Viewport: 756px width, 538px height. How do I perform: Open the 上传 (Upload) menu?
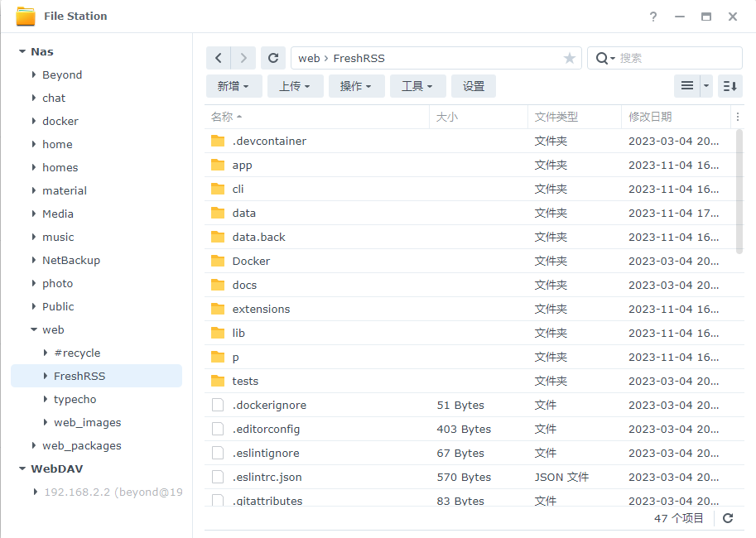click(x=295, y=86)
